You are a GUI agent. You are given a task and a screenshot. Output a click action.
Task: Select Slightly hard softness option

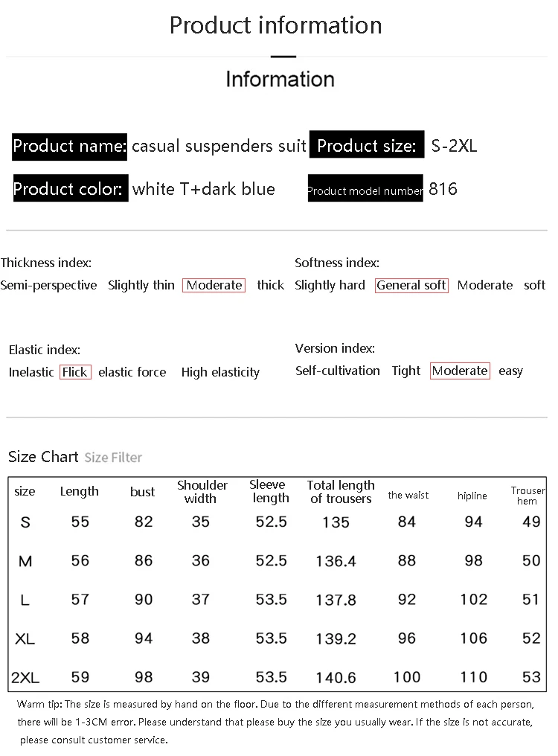pos(330,285)
